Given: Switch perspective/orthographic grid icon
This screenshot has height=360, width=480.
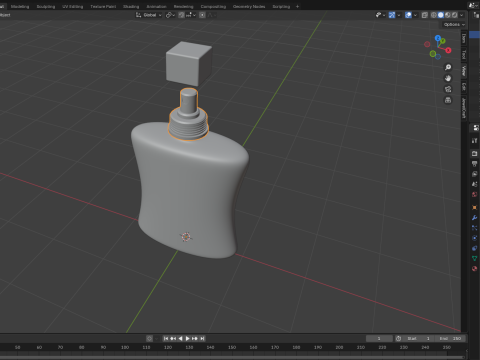Looking at the screenshot, I should point(448,100).
